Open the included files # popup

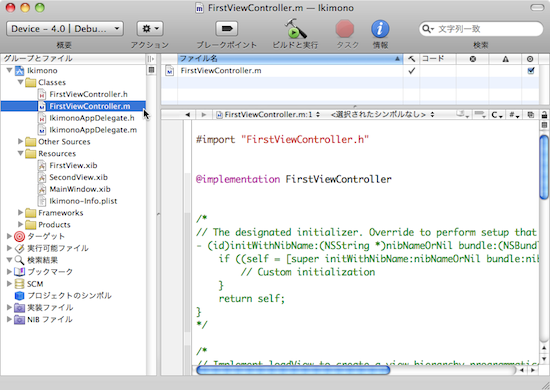pos(514,115)
